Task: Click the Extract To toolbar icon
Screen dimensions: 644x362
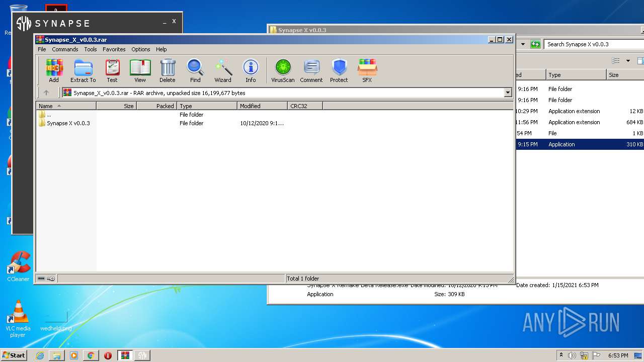Action: (x=83, y=70)
